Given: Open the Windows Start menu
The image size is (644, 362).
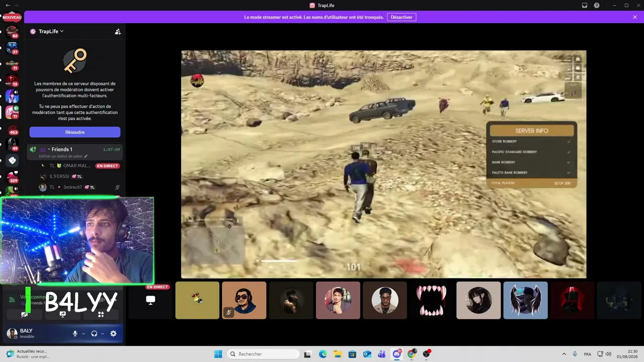Looking at the screenshot, I should 218,354.
